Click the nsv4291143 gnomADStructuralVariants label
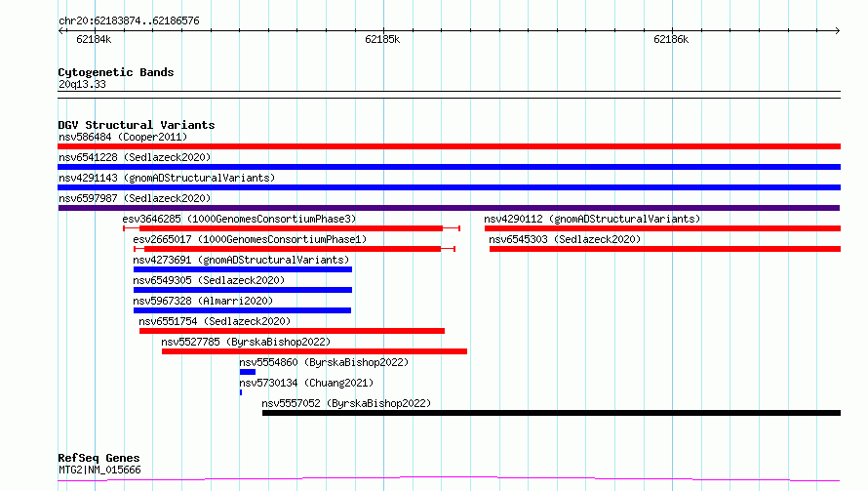 point(167,178)
